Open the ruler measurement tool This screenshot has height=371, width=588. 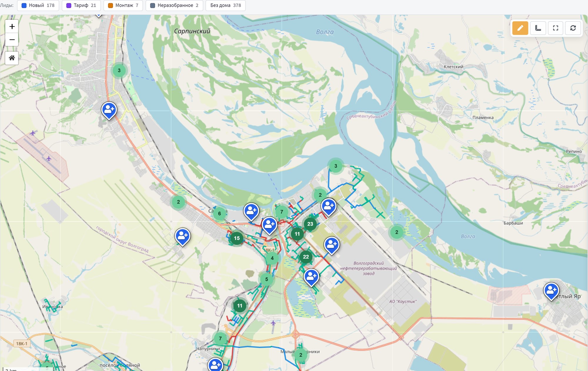coord(538,28)
